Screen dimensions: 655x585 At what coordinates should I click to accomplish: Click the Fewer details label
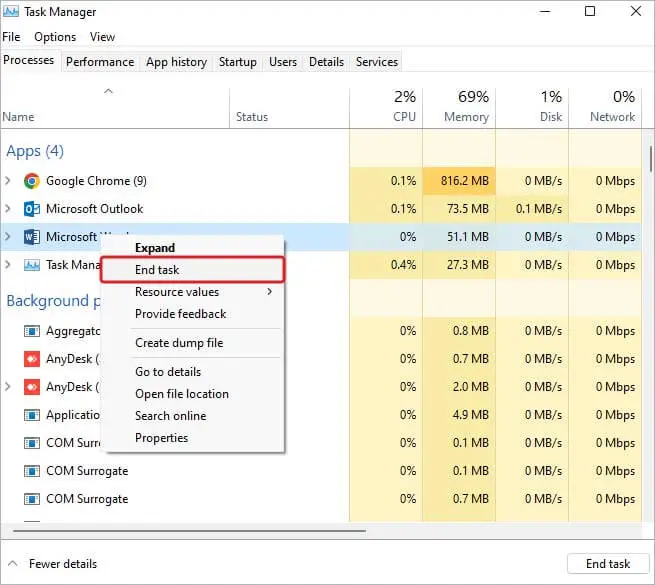click(x=63, y=564)
